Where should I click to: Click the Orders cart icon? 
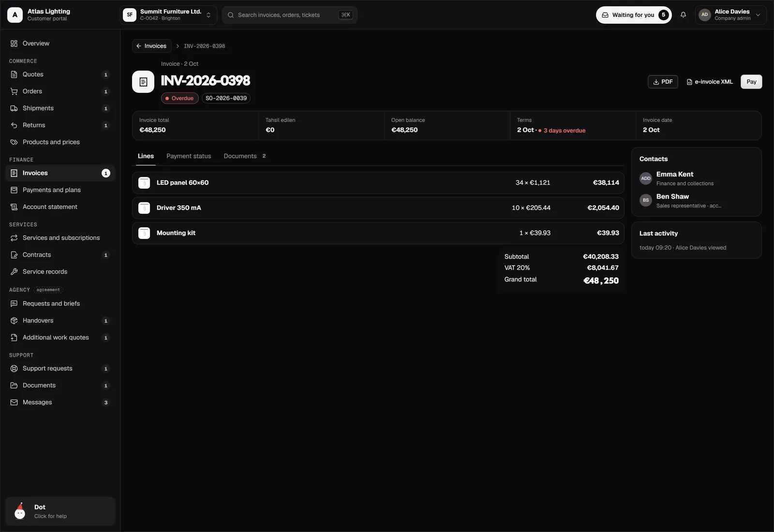14,91
